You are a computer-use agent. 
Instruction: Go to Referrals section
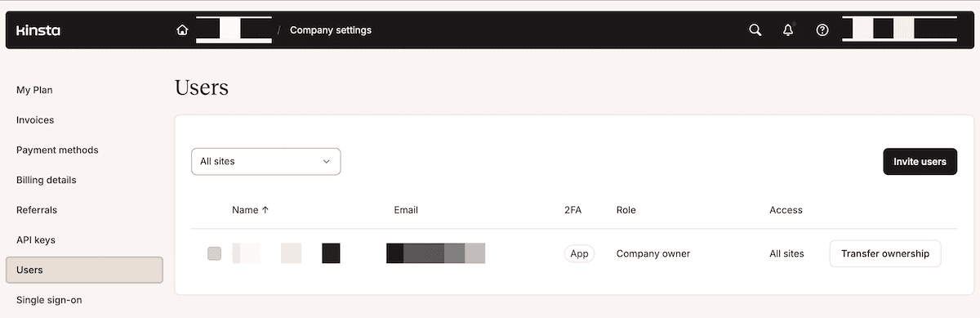(x=37, y=210)
